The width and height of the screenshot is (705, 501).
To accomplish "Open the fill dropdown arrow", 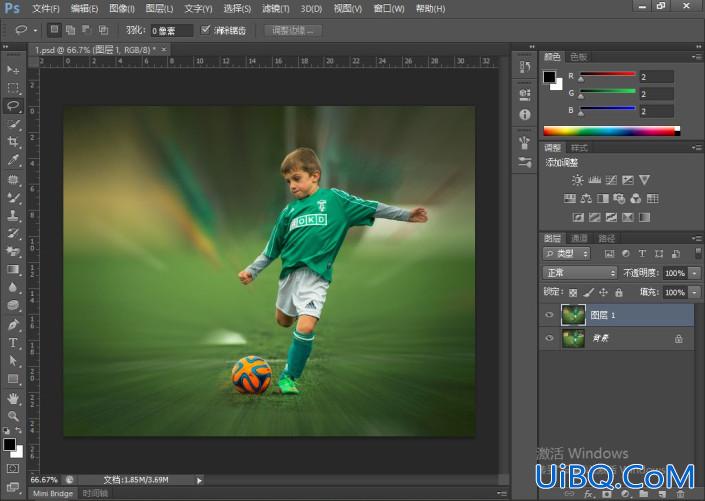I will pyautogui.click(x=695, y=292).
